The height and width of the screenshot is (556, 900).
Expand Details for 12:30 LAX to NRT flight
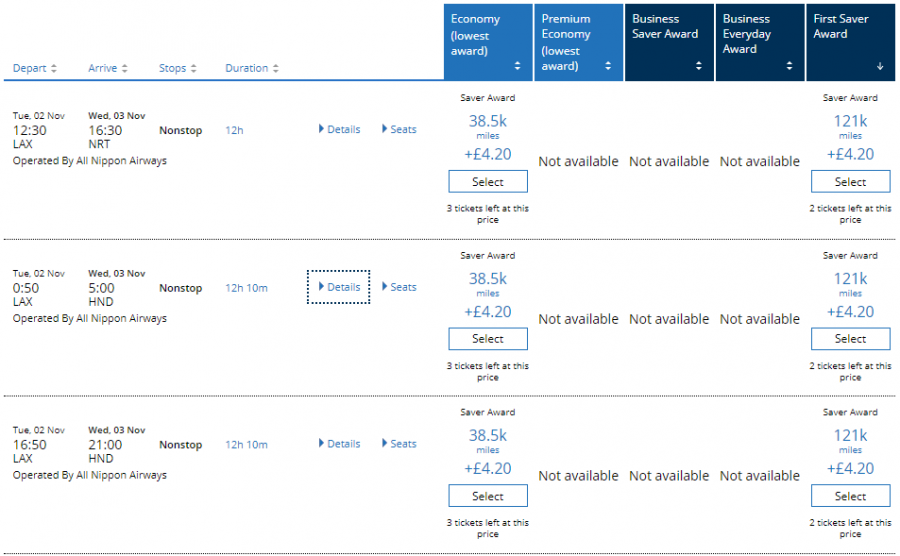tap(339, 129)
